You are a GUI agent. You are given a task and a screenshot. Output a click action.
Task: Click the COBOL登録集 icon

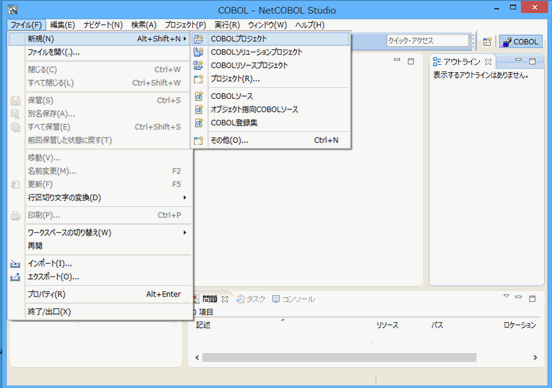point(199,123)
